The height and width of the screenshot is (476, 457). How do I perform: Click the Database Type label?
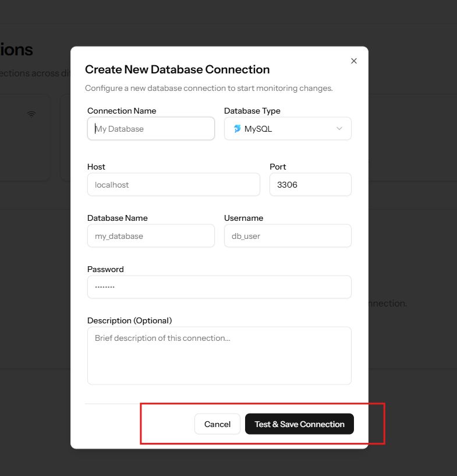pos(252,111)
